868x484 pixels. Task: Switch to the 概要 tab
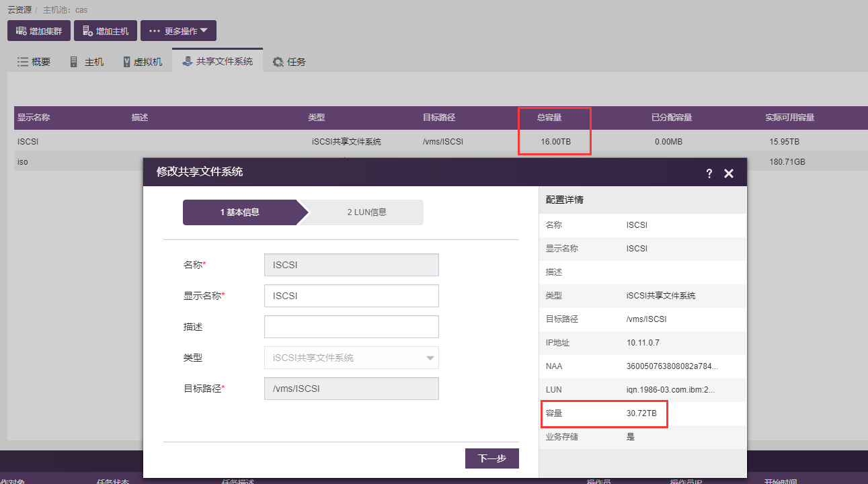[34, 62]
